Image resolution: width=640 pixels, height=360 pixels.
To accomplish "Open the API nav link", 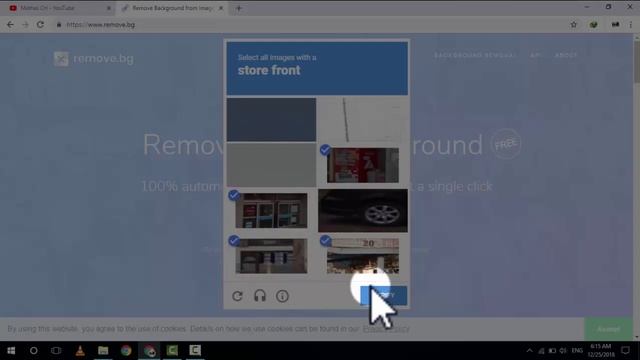I will click(x=536, y=55).
